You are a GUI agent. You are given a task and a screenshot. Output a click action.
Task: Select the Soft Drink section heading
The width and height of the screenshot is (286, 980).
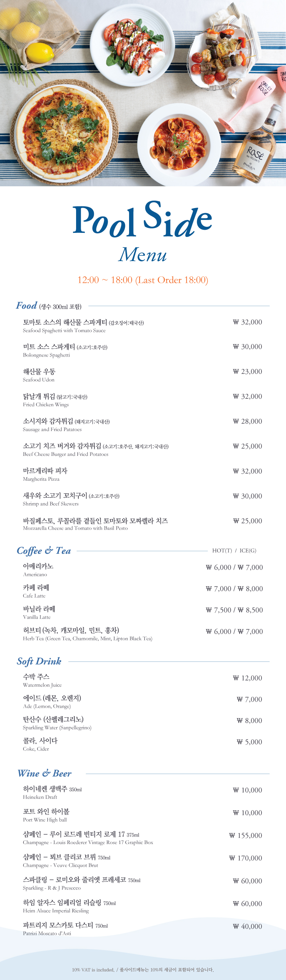[x=39, y=661]
